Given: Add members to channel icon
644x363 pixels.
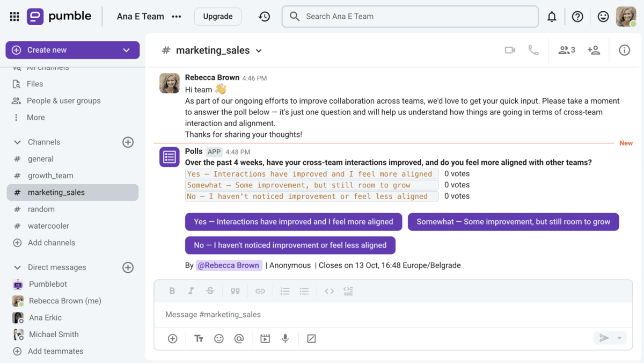Looking at the screenshot, I should tap(594, 50).
